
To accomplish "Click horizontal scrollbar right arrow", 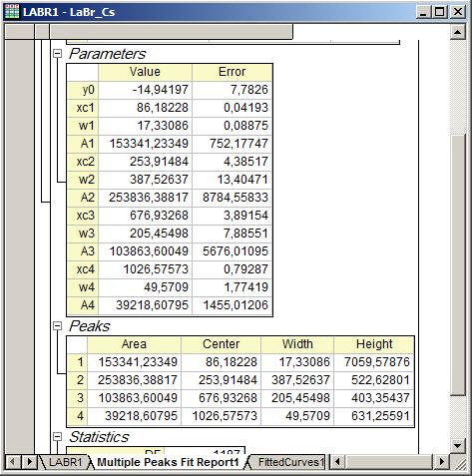I will click(x=442, y=462).
